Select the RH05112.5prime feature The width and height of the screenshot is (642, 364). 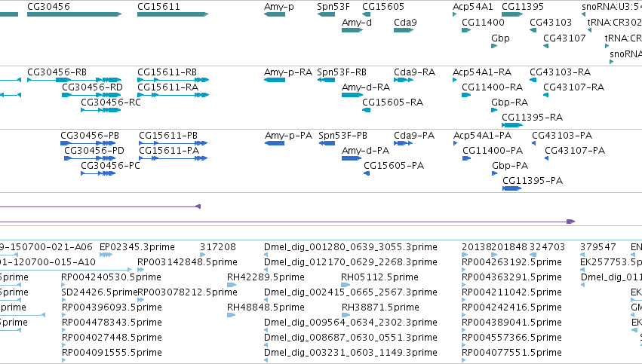point(346,285)
